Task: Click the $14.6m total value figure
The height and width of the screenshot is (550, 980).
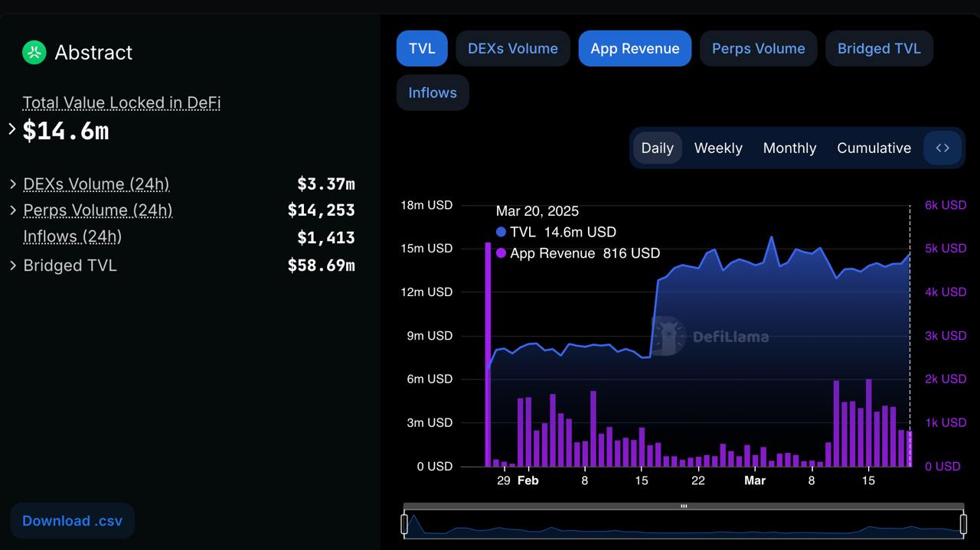Action: point(66,131)
